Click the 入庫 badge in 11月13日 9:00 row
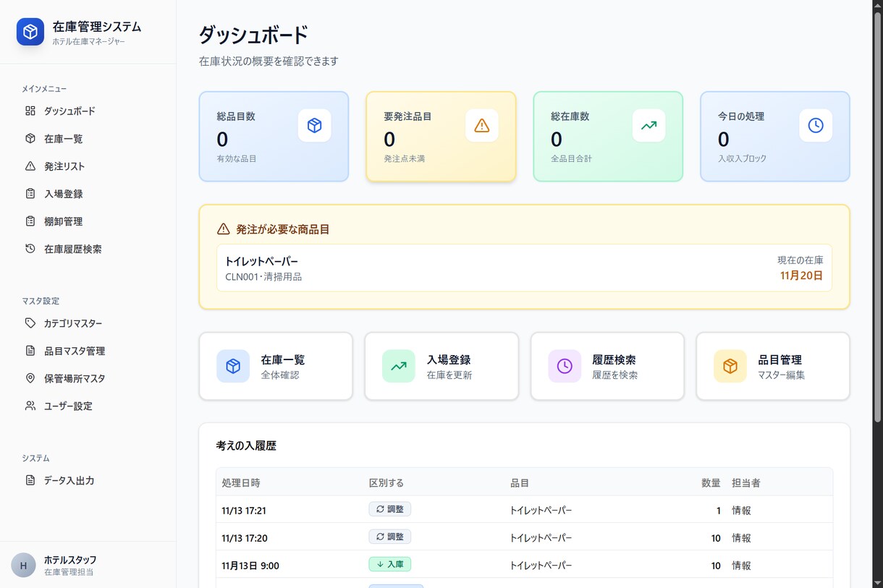The width and height of the screenshot is (883, 588). [x=390, y=564]
